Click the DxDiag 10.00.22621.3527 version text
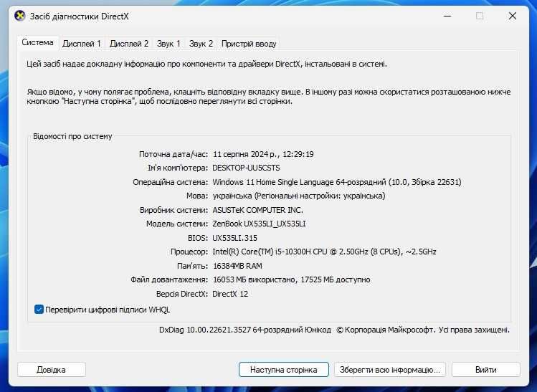537x392 pixels. [245, 330]
